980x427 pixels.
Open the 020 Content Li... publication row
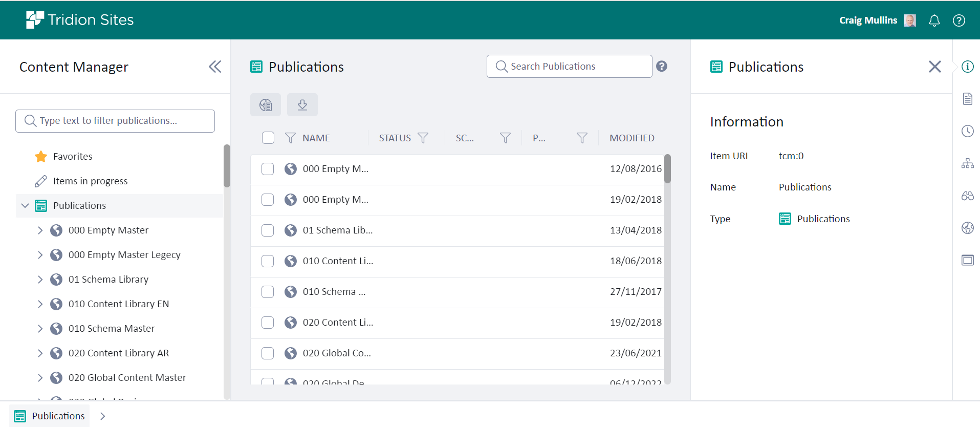[457, 323]
